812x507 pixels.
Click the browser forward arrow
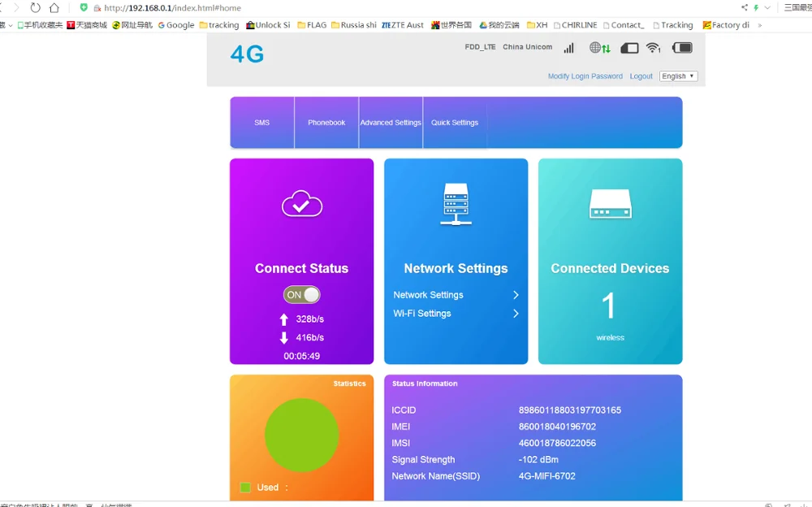pyautogui.click(x=16, y=8)
